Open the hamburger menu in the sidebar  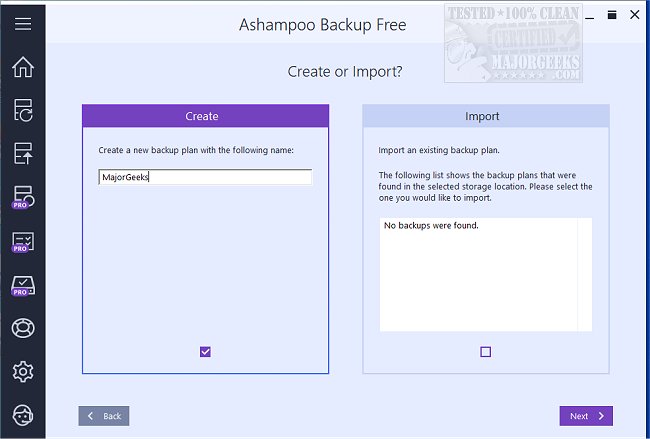click(x=23, y=24)
